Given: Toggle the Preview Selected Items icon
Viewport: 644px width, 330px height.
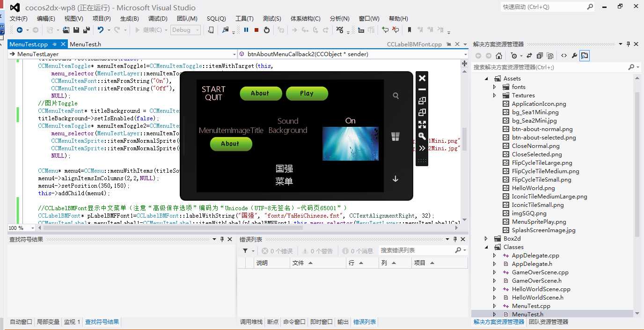Looking at the screenshot, I should point(585,56).
